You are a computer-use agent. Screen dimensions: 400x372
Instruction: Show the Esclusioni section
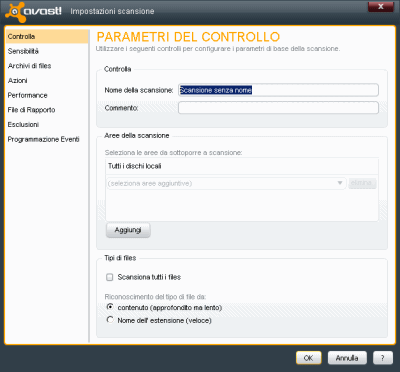point(47,125)
